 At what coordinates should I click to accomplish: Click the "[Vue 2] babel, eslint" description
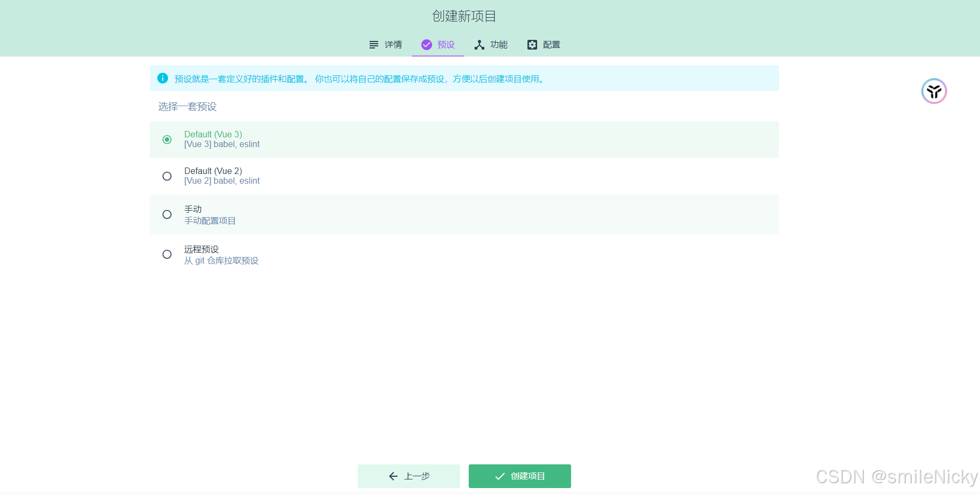[x=222, y=181]
